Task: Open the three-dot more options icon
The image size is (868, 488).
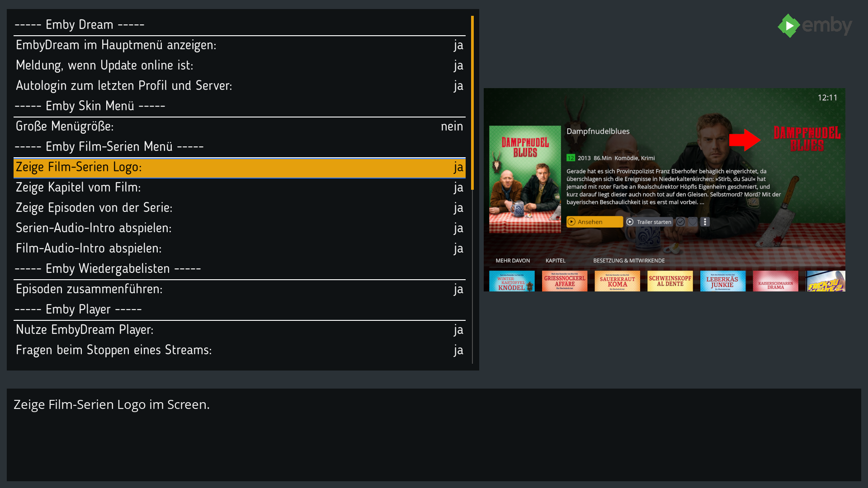Action: click(x=705, y=222)
